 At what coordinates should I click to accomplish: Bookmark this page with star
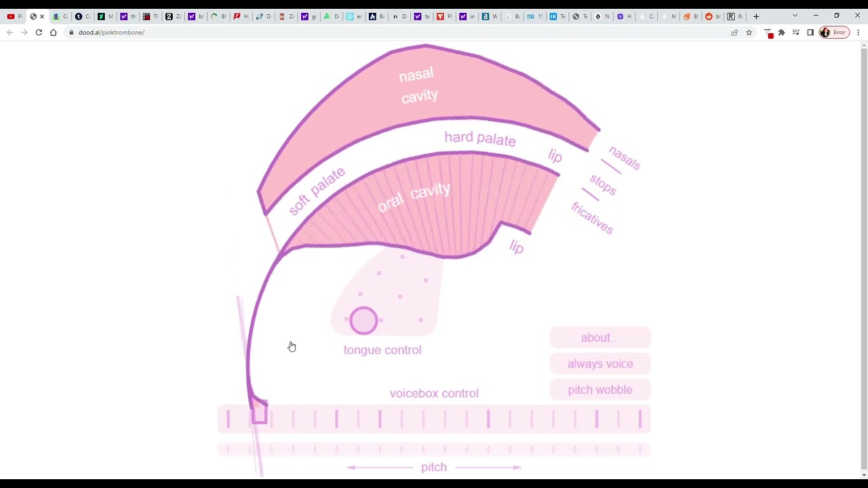click(x=749, y=33)
